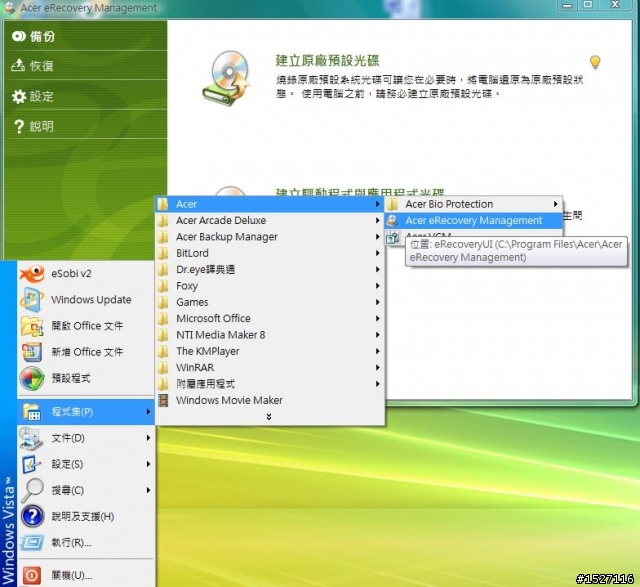Open the Games folder
Viewport: 640px width, 587px height.
click(x=269, y=302)
